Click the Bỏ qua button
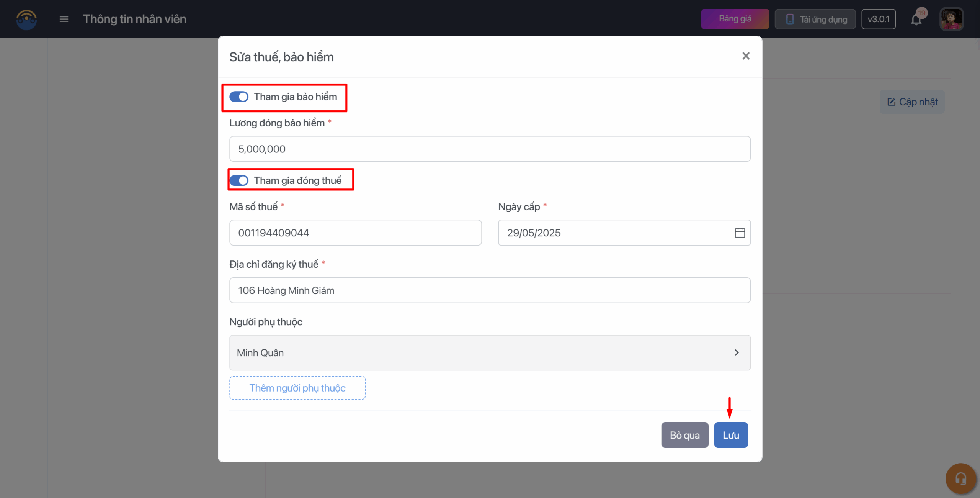The image size is (980, 498). pyautogui.click(x=684, y=435)
